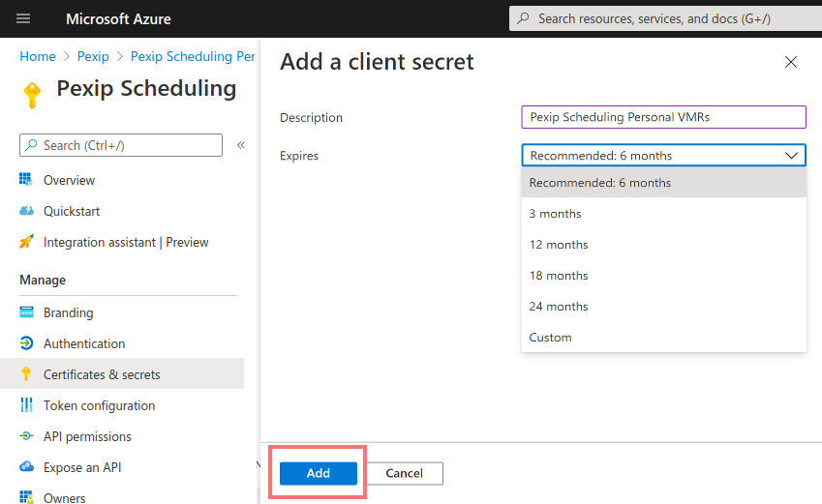The height and width of the screenshot is (504, 822).
Task: Choose Custom expiry option
Action: pyautogui.click(x=551, y=338)
